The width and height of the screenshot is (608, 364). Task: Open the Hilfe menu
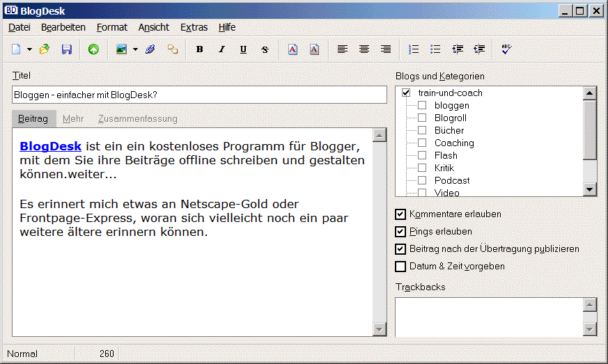(227, 28)
